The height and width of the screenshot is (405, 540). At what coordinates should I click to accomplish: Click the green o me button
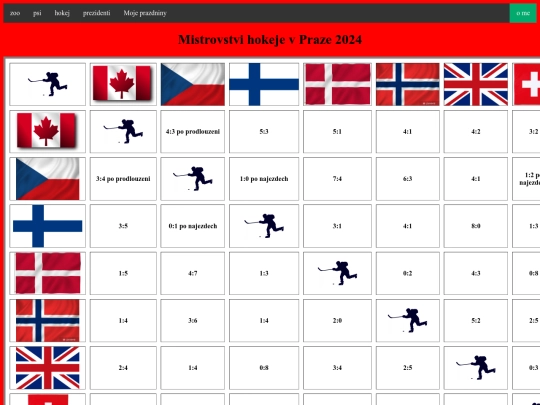point(523,13)
